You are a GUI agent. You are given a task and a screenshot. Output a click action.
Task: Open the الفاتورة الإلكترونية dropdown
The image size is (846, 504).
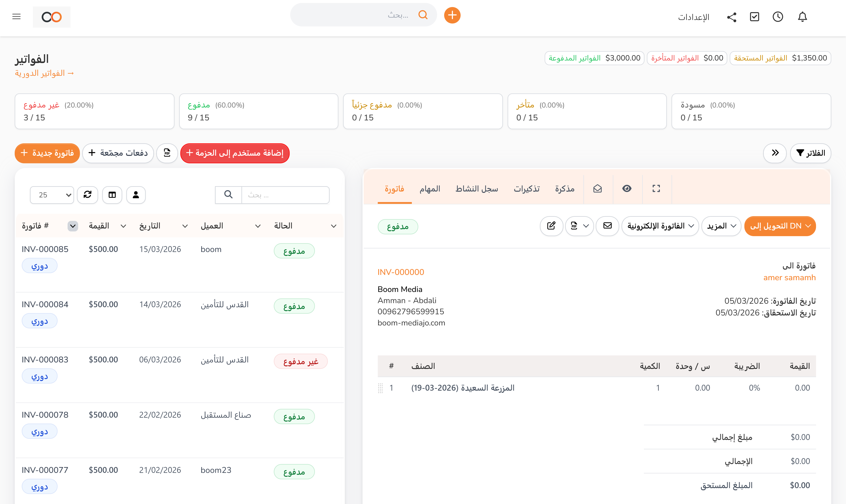click(x=660, y=226)
